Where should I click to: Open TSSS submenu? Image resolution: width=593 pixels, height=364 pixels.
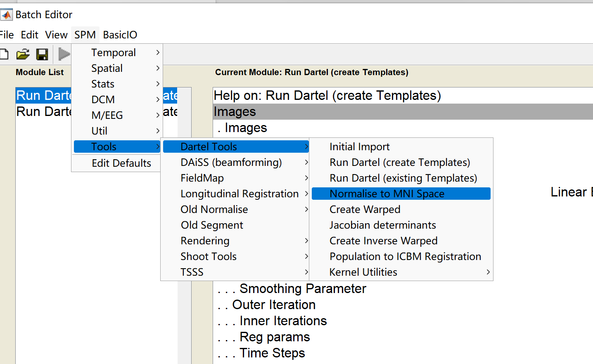[x=236, y=272]
